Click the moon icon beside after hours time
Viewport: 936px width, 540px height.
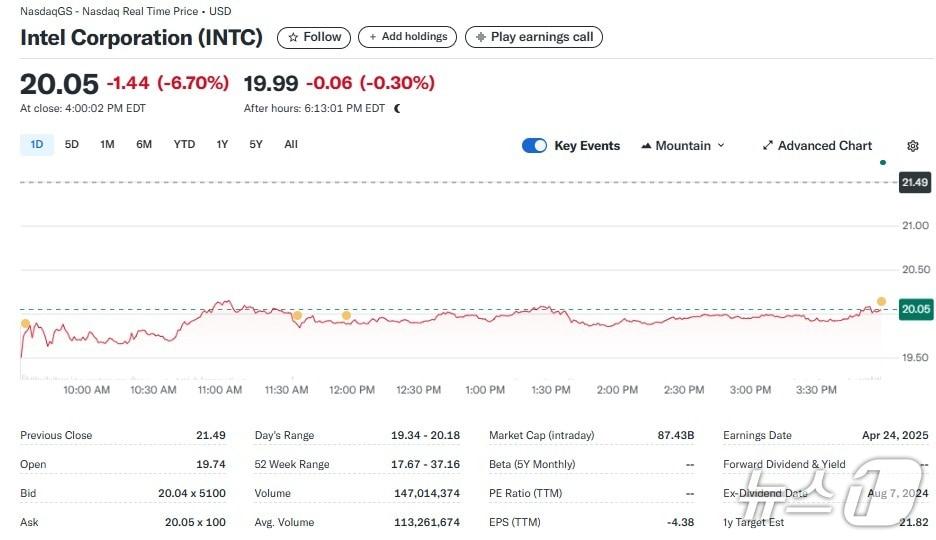click(x=397, y=108)
